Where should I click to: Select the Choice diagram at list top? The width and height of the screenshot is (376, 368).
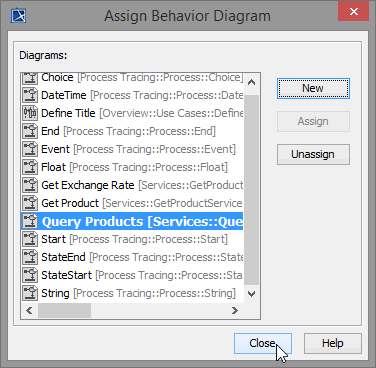point(132,78)
